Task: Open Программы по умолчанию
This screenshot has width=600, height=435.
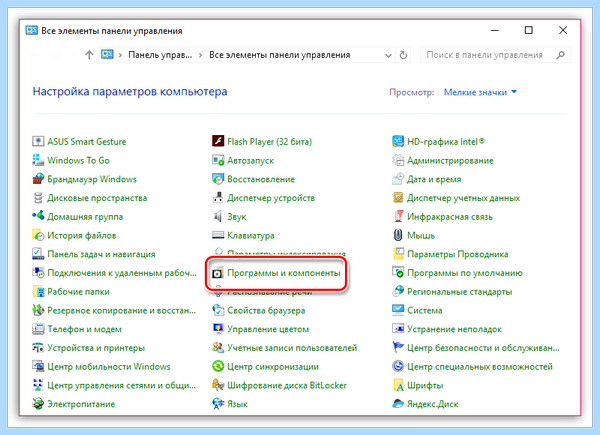Action: click(x=457, y=273)
